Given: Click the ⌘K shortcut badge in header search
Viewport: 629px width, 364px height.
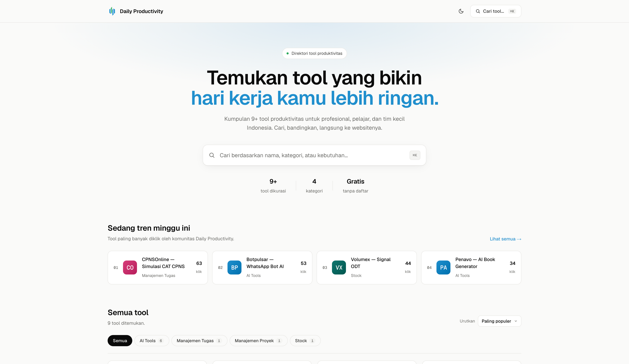Looking at the screenshot, I should (x=512, y=11).
